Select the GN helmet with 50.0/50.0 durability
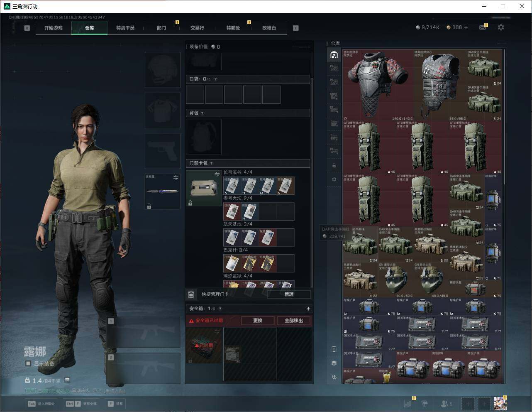The height and width of the screenshot is (412, 532). click(x=395, y=280)
